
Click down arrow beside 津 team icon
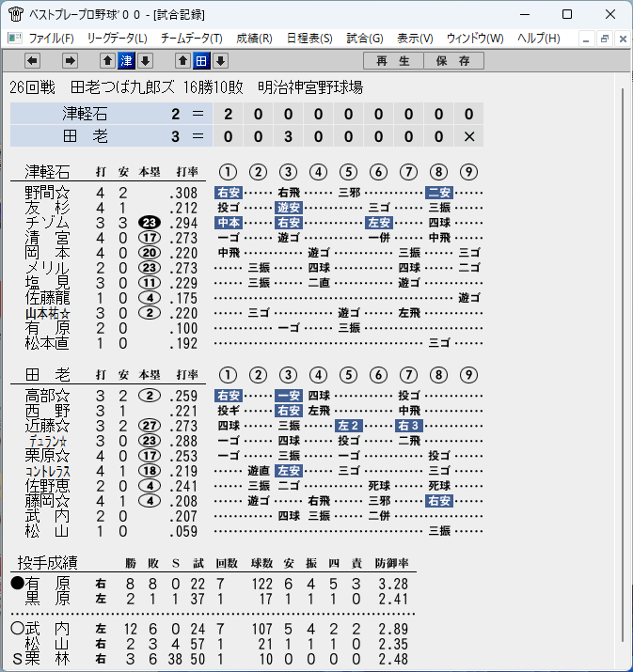pos(146,61)
